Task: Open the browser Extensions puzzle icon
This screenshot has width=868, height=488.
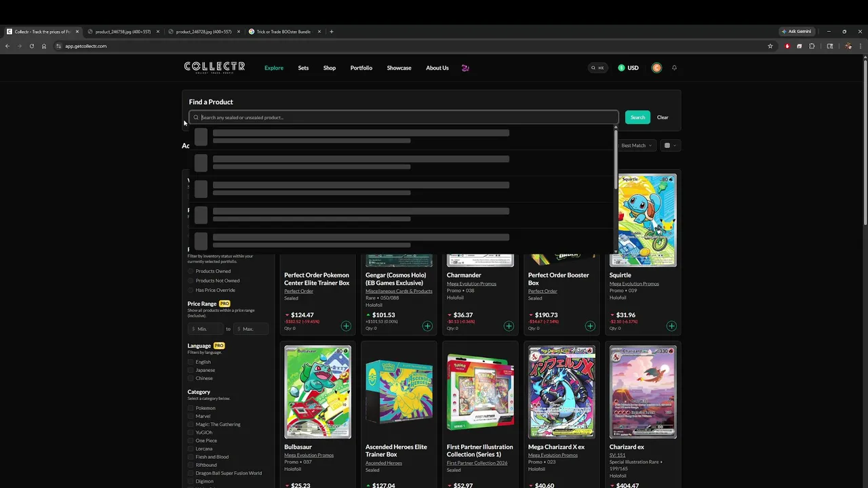Action: click(x=812, y=46)
